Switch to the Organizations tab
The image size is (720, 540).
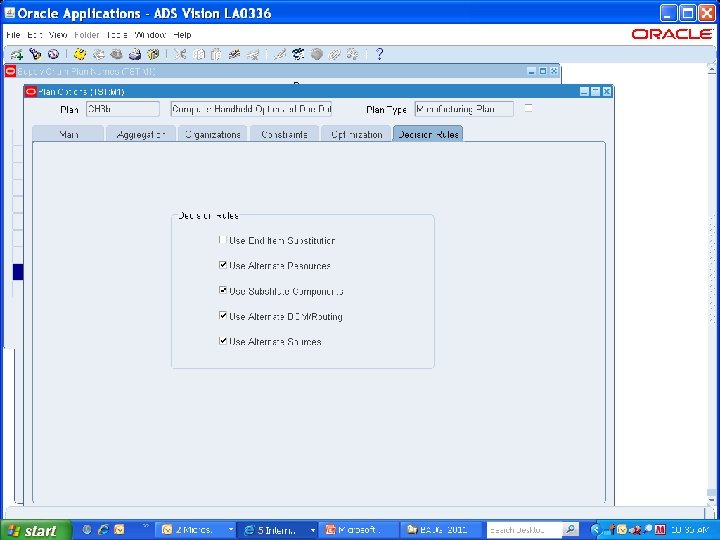coord(213,134)
